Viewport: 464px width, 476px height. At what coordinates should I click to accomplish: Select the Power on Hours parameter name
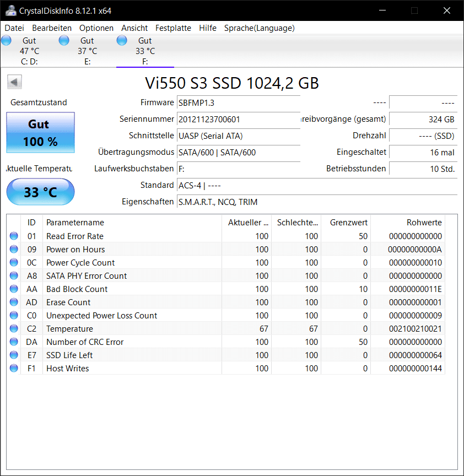point(75,250)
